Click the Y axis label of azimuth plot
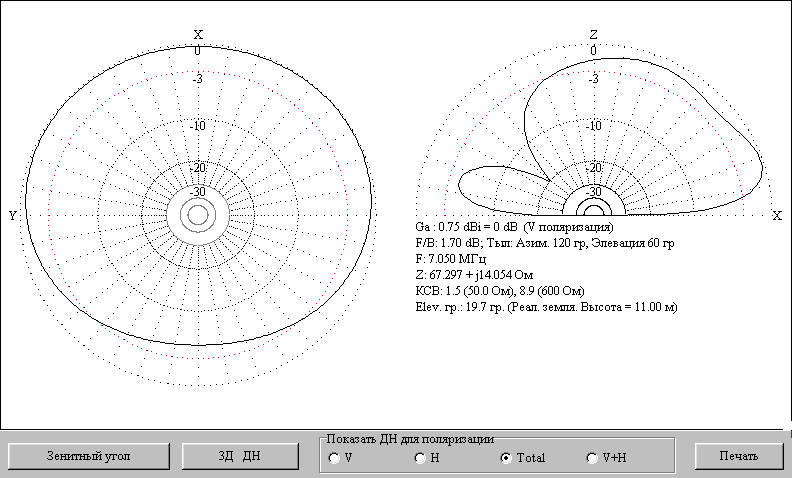This screenshot has height=478, width=792. [13, 216]
